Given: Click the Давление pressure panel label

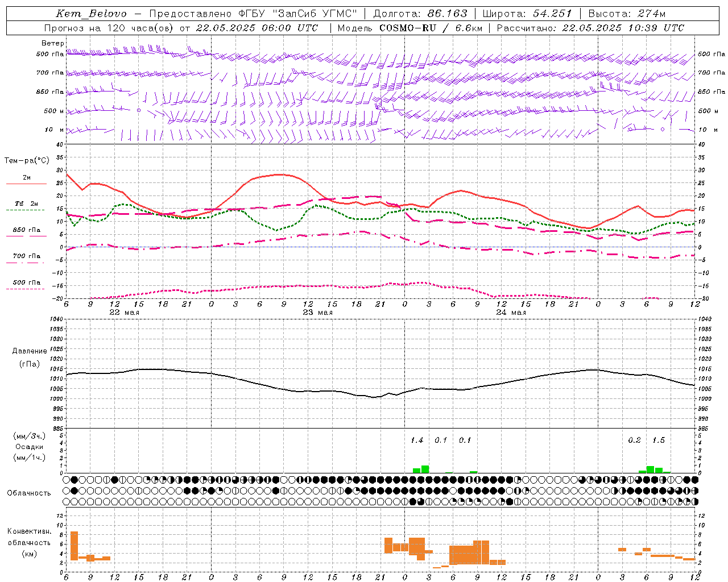Looking at the screenshot, I should point(30,351).
